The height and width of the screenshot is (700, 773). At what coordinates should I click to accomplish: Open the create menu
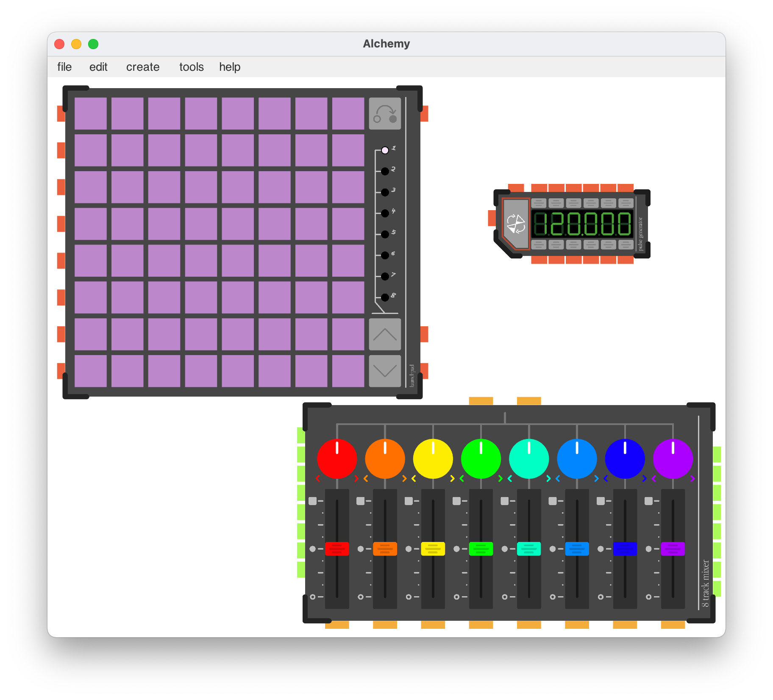[143, 67]
